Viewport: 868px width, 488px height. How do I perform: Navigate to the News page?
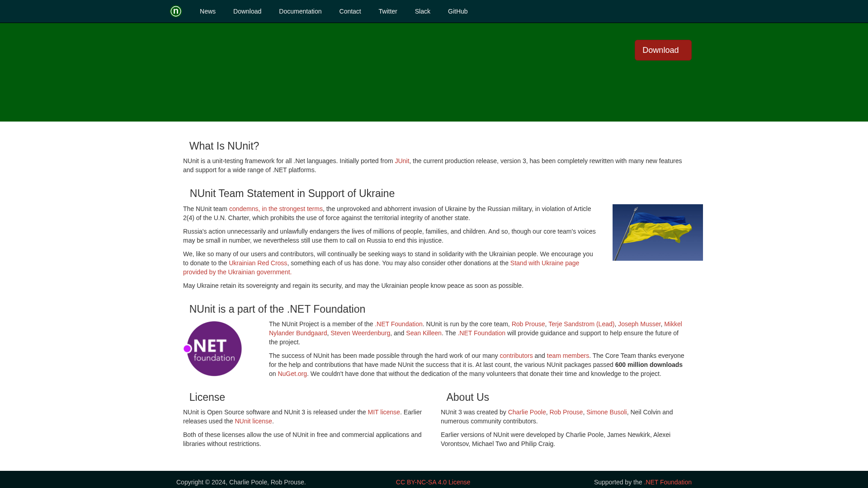[x=208, y=11]
